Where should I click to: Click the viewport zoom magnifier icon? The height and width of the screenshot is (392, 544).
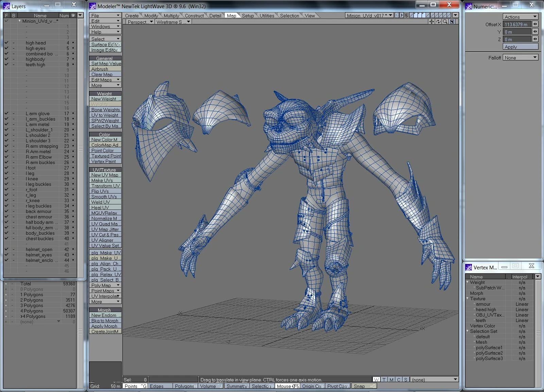coord(445,22)
